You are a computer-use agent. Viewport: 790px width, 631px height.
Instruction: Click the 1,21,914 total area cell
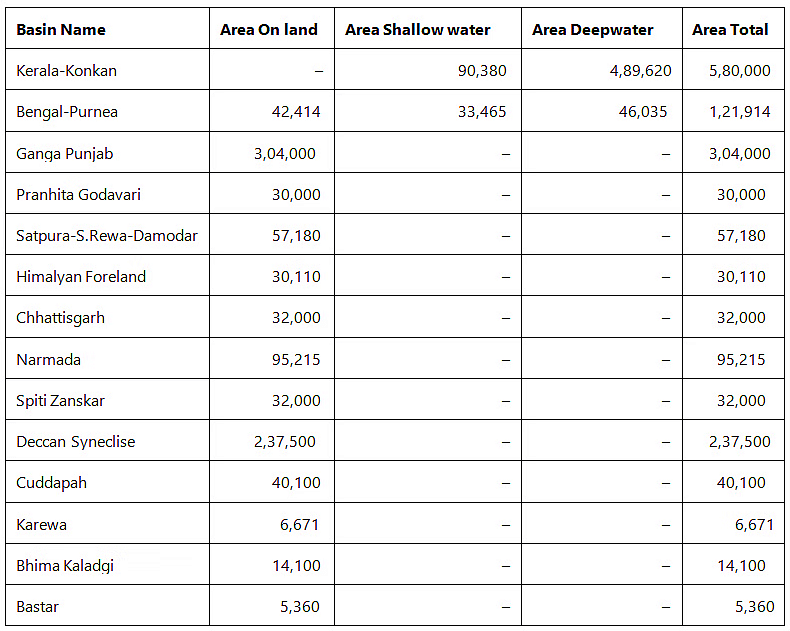[x=740, y=112]
